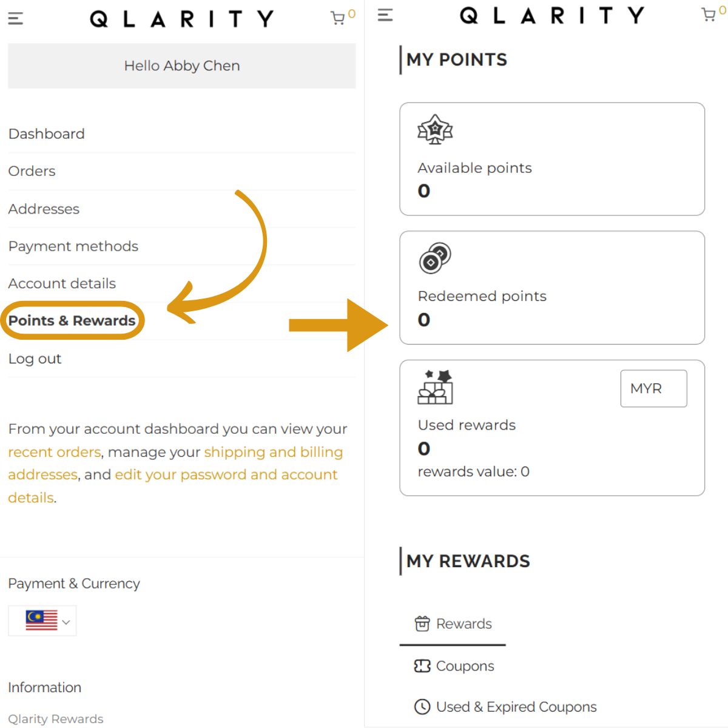Go to Points & Rewards menu item

click(72, 320)
